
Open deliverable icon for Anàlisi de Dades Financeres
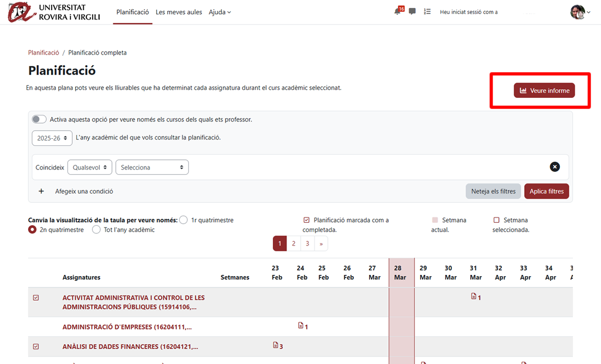coord(276,345)
